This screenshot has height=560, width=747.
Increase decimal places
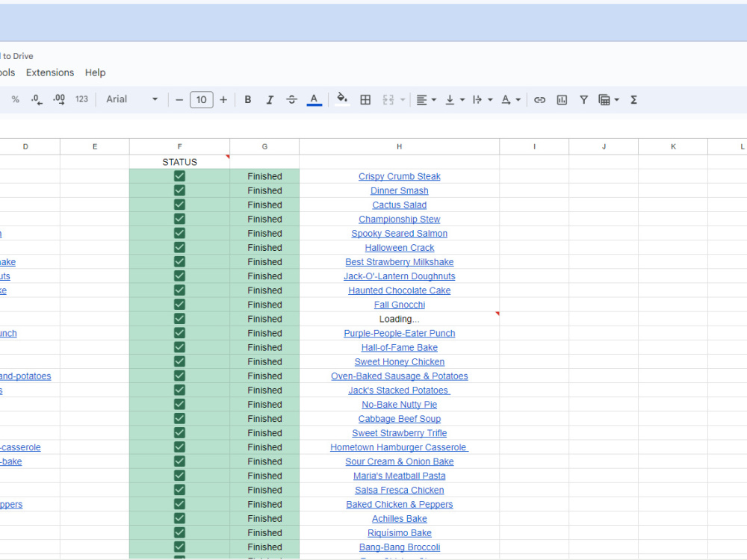click(58, 99)
